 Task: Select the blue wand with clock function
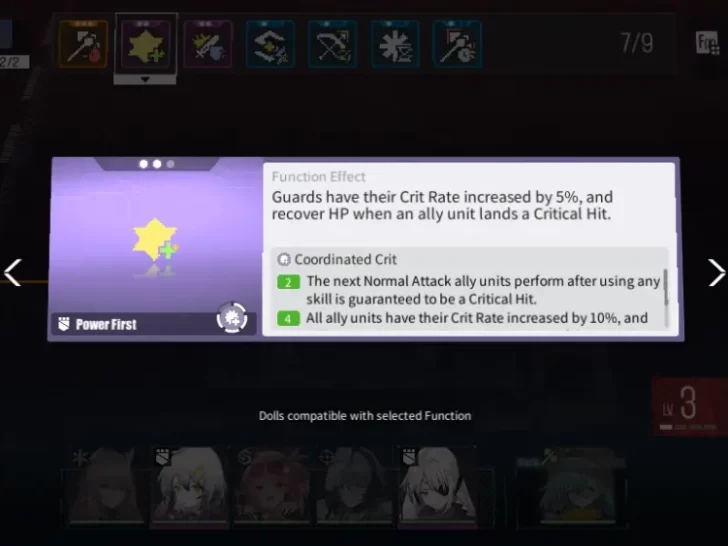457,44
